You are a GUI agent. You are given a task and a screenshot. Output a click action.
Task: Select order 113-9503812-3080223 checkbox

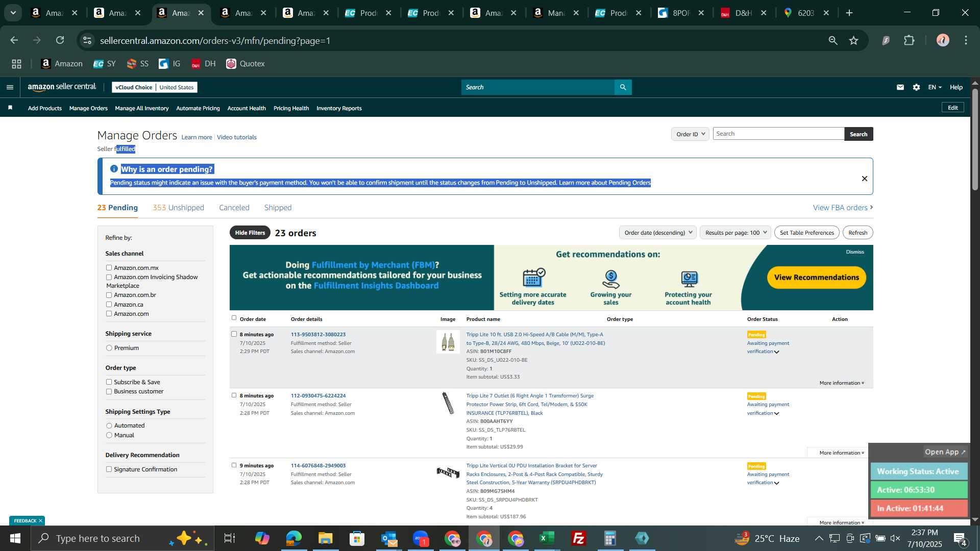coord(234,334)
